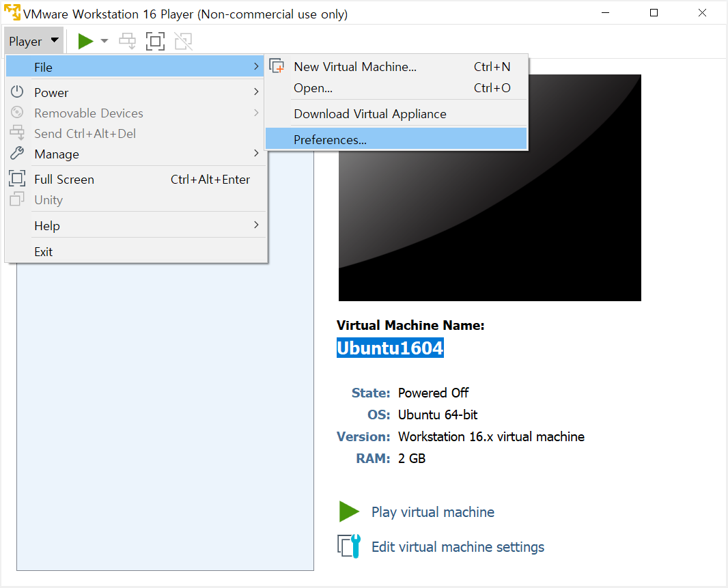Image resolution: width=728 pixels, height=588 pixels.
Task: Click the 'Ubuntu 64-bit' OS value
Action: pos(438,415)
